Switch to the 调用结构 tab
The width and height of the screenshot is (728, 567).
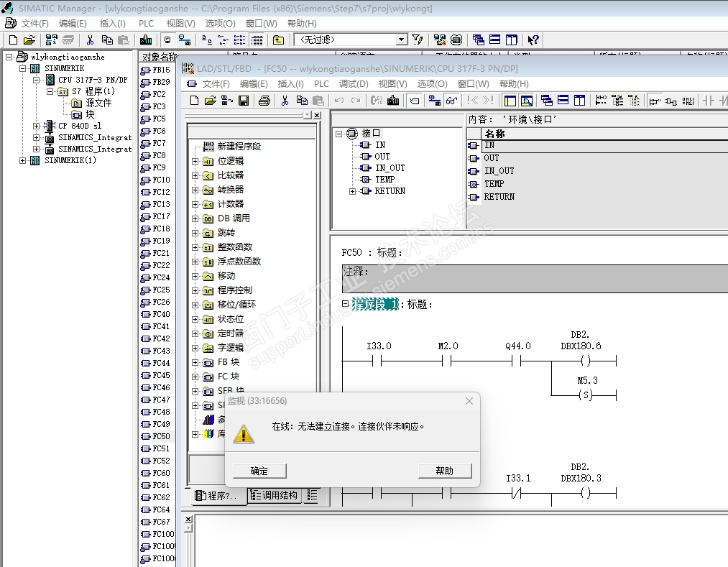point(275,495)
